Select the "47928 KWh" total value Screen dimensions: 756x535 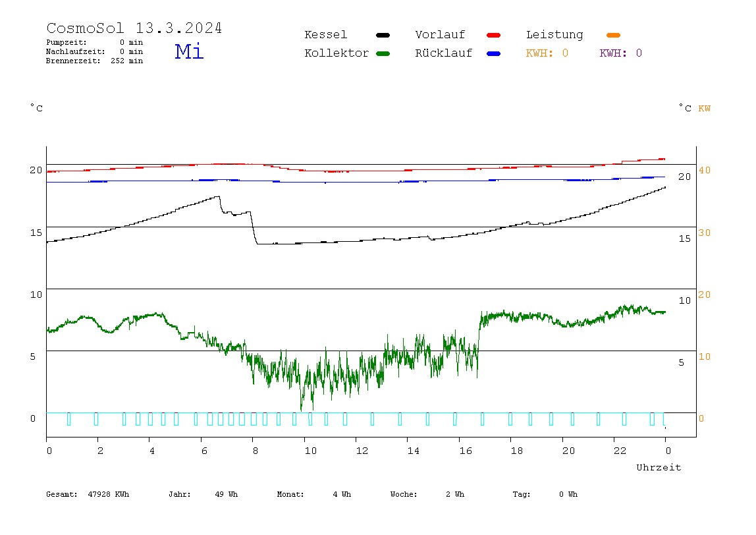(109, 494)
